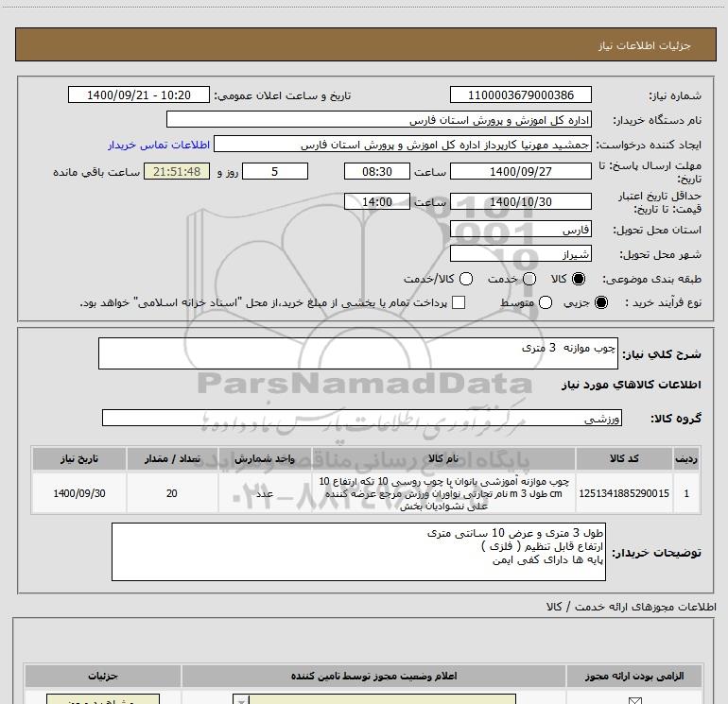Screen dimensions: 728x704
Task: Click the goods group field ورزشی
Action: pyautogui.click(x=362, y=418)
